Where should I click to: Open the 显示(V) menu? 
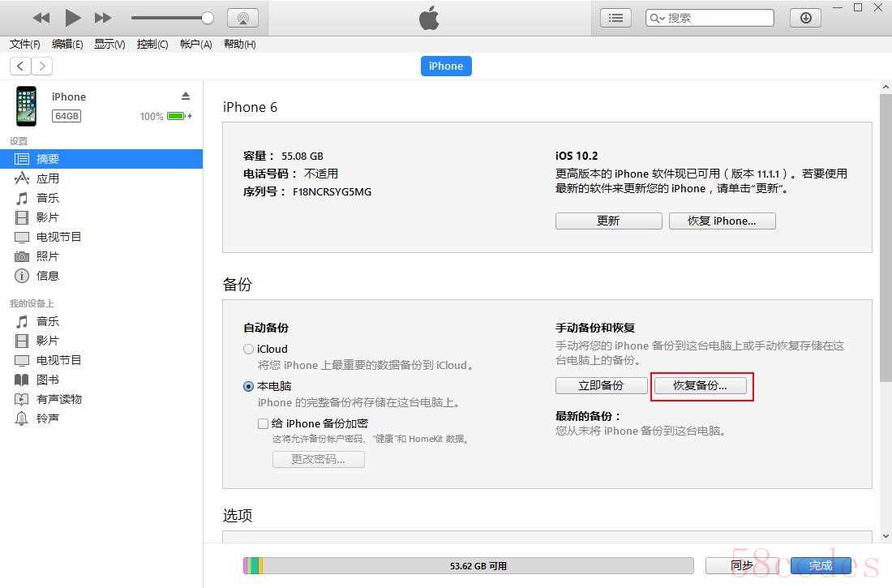[x=109, y=45]
